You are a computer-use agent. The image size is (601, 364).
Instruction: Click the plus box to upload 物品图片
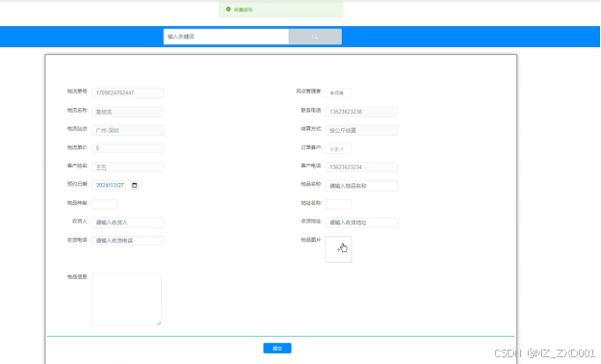[338, 249]
